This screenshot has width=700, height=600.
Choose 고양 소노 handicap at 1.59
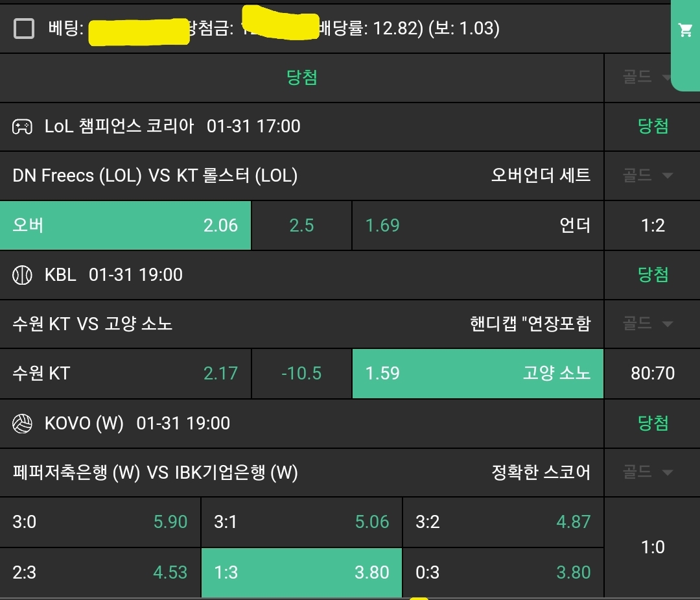click(478, 373)
